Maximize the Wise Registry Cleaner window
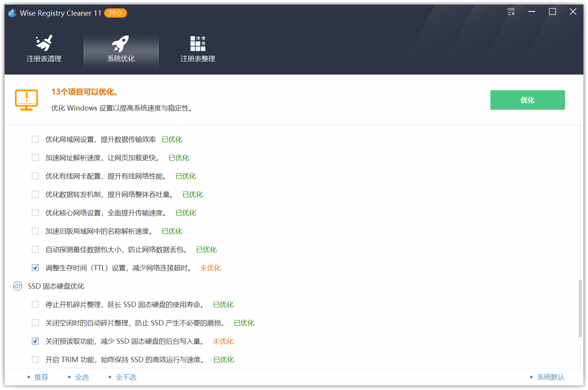The height and width of the screenshot is (390, 588). pyautogui.click(x=552, y=12)
